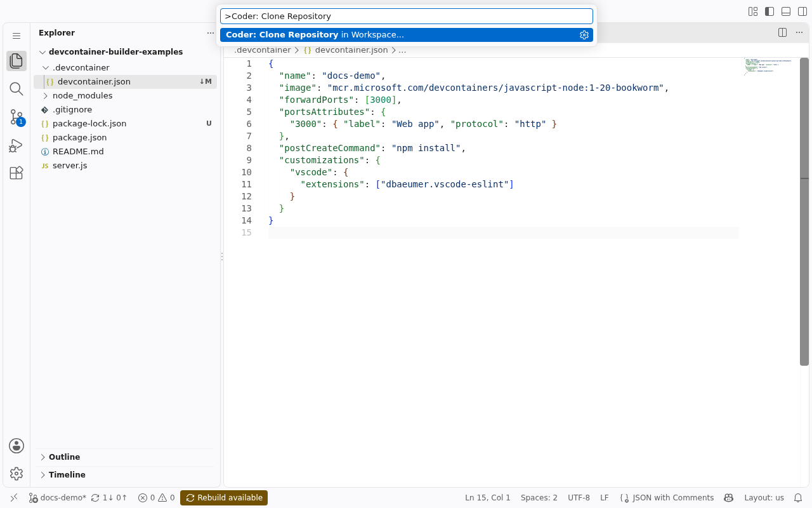Click the Copilot status icon in status bar
The height and width of the screenshot is (508, 812).
pos(729,498)
